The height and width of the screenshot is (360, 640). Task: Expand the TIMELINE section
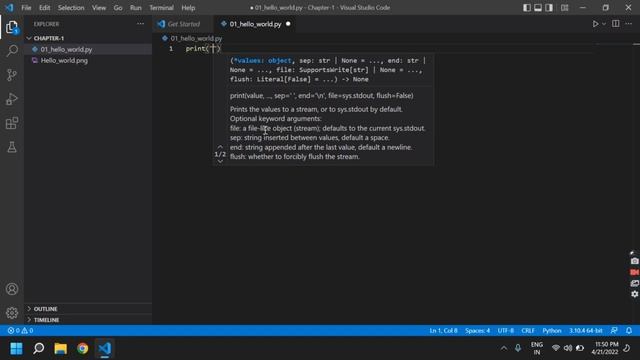88,320
